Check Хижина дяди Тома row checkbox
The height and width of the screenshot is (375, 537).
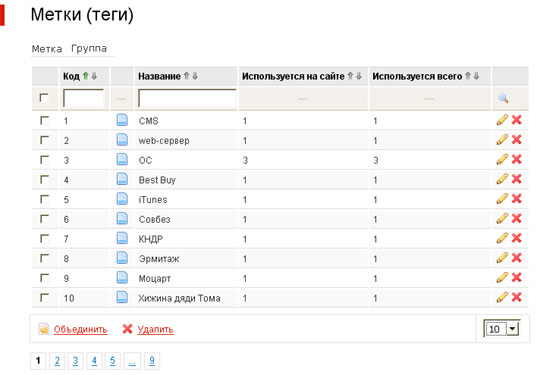[45, 298]
